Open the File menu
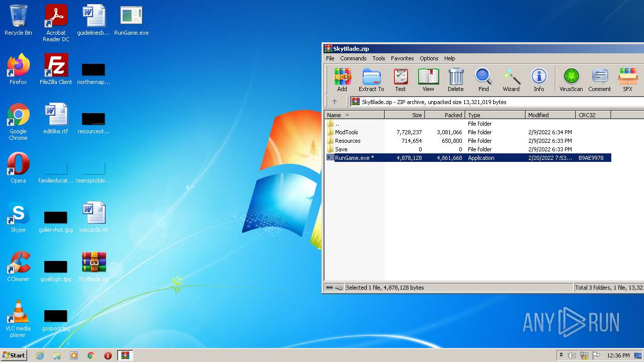This screenshot has height=362, width=644. click(x=330, y=58)
